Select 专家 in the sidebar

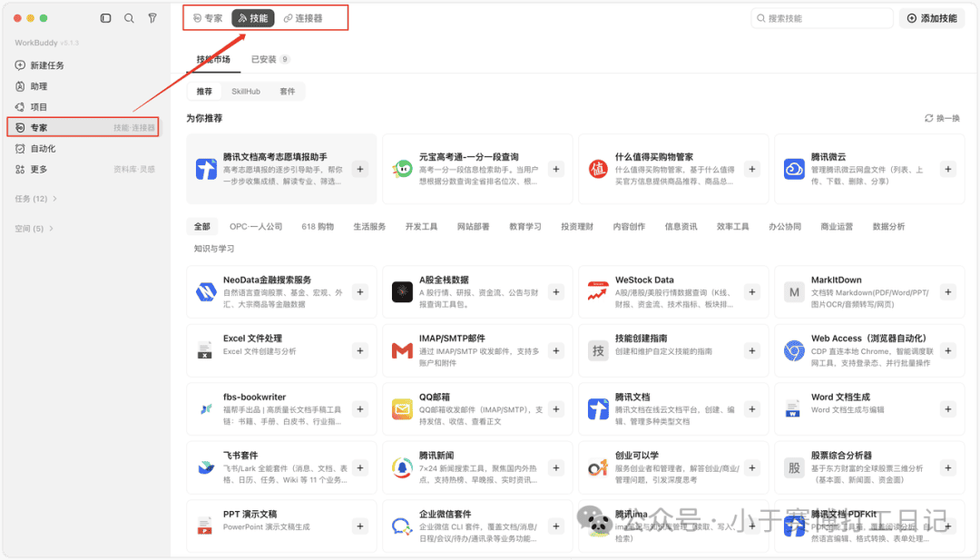pyautogui.click(x=83, y=127)
